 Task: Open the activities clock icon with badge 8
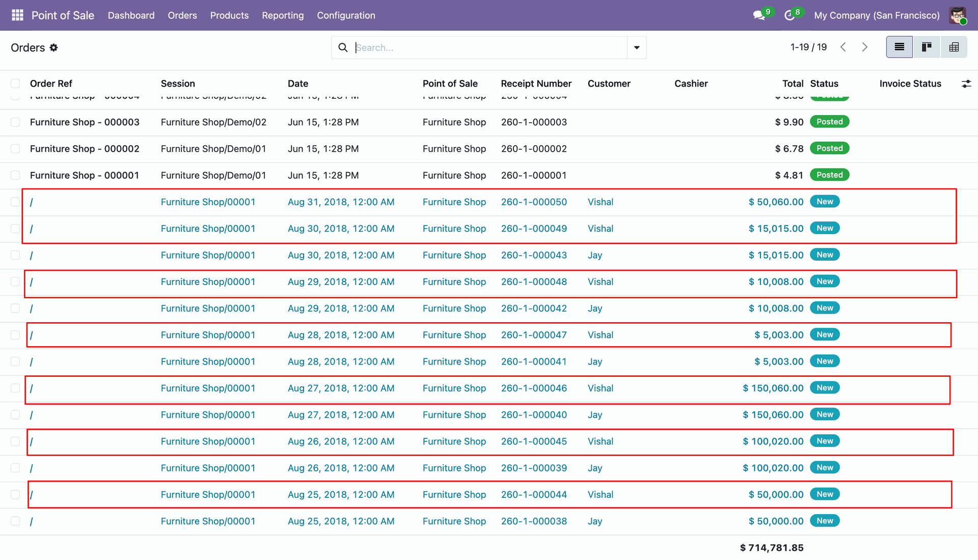(790, 15)
